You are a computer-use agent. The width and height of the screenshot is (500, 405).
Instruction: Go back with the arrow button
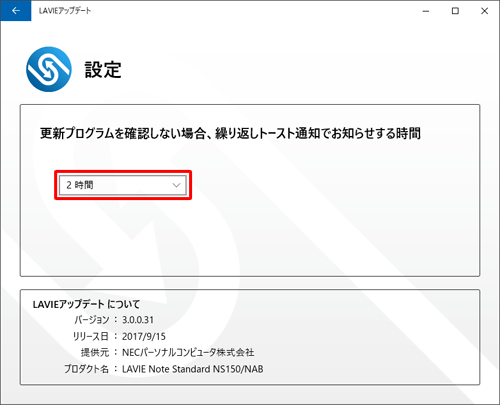coord(16,11)
